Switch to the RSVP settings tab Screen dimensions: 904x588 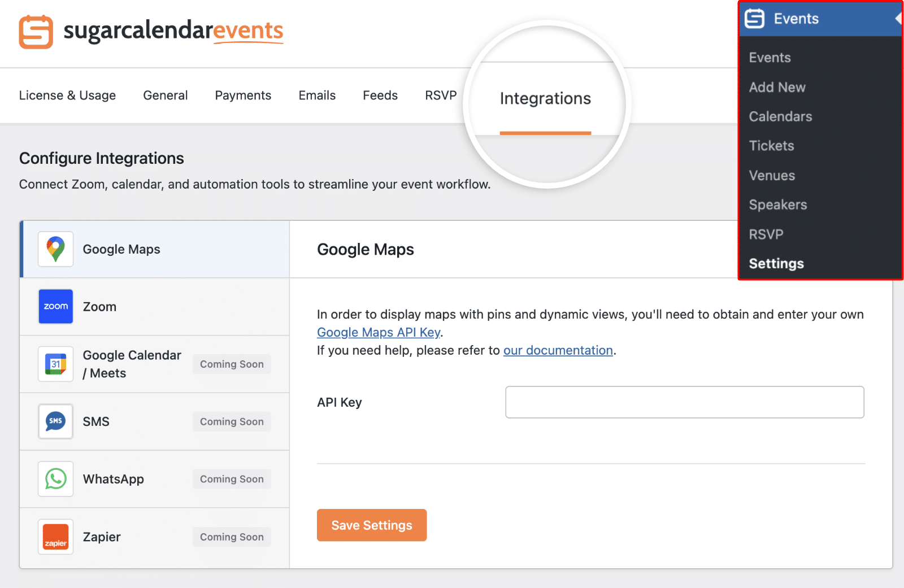441,95
